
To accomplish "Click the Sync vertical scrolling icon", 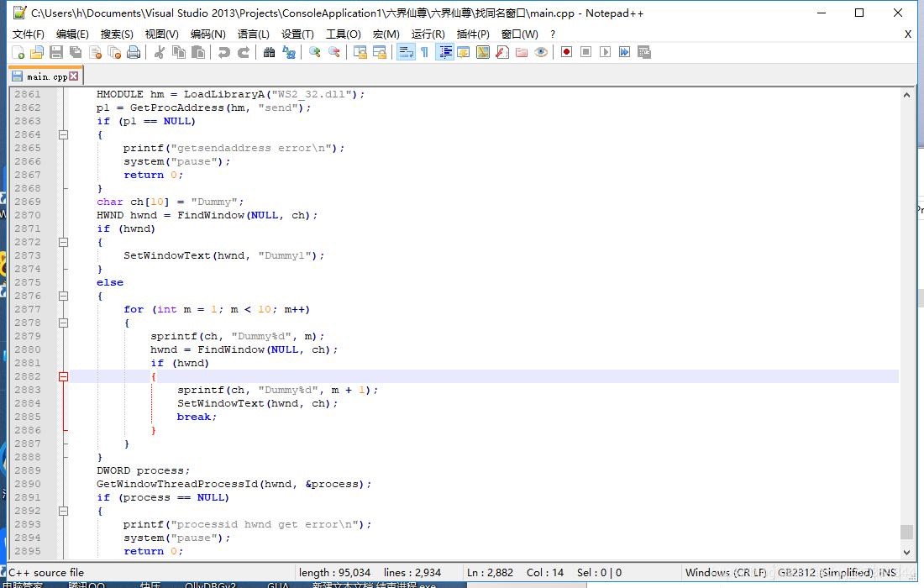I will point(360,52).
